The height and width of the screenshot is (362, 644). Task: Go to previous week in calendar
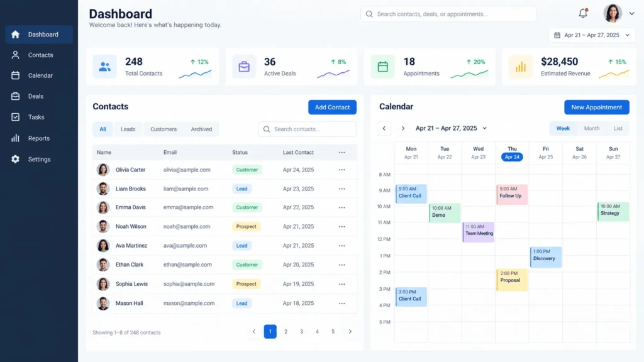(384, 128)
